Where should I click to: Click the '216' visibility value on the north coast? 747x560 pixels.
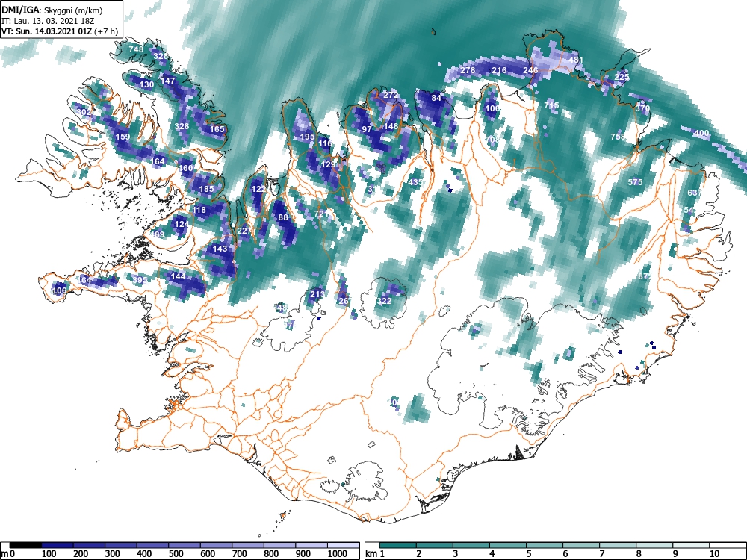(x=499, y=70)
